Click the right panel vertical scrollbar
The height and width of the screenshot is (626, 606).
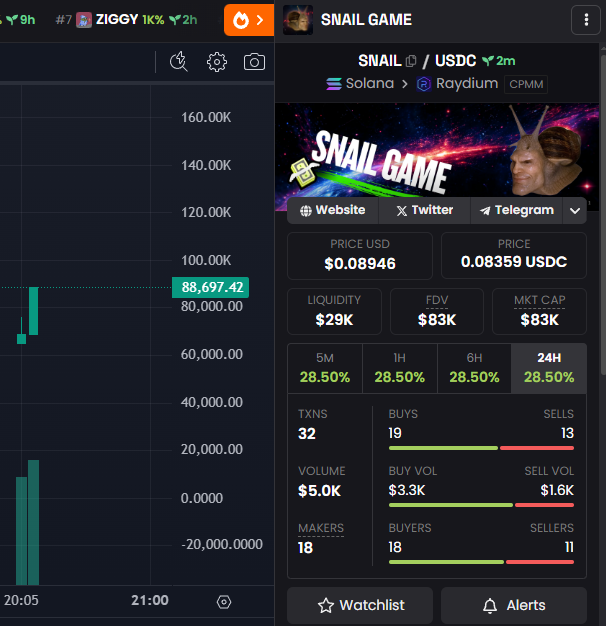[603, 214]
